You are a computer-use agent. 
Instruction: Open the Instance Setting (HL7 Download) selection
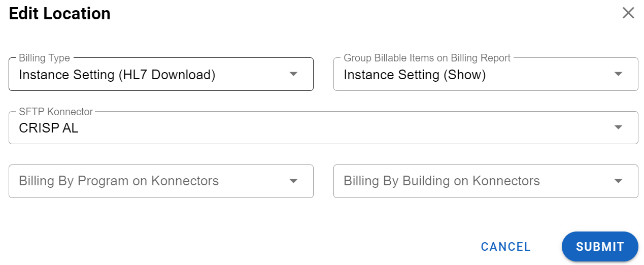pos(117,75)
